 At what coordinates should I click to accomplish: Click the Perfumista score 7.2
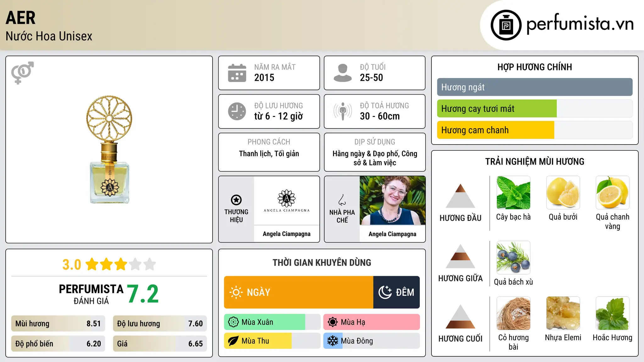coord(143,294)
